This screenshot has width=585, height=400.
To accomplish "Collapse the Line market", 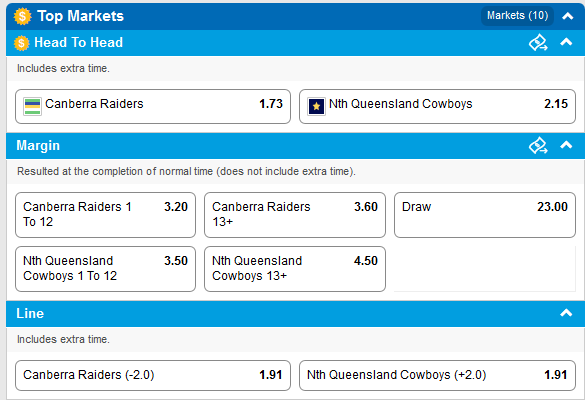I will pyautogui.click(x=566, y=313).
